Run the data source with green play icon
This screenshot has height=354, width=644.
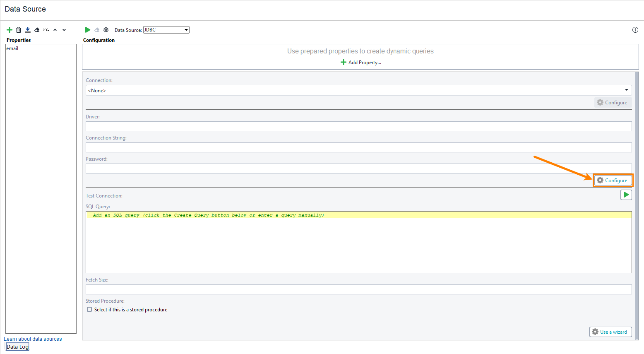pyautogui.click(x=87, y=29)
